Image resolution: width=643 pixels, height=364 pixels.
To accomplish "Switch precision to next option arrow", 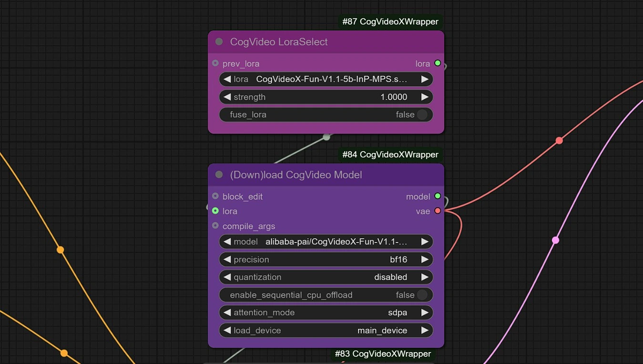I will (425, 259).
